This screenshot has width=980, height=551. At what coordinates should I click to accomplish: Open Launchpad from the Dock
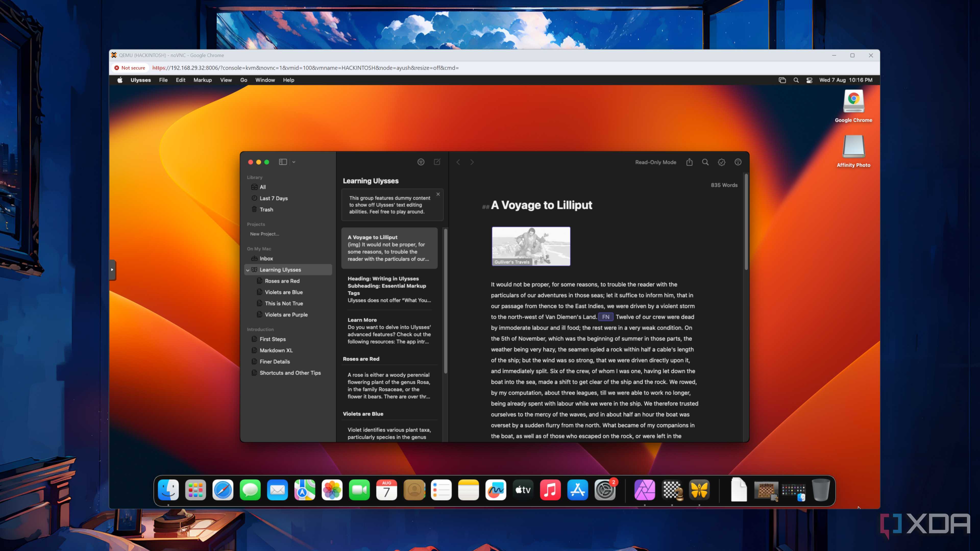tap(195, 490)
